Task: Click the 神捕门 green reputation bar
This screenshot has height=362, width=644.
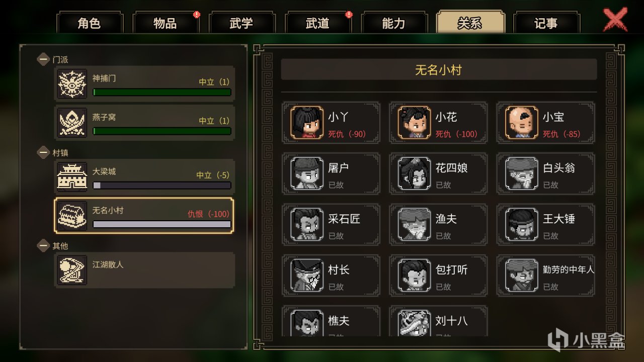Action: (162, 92)
